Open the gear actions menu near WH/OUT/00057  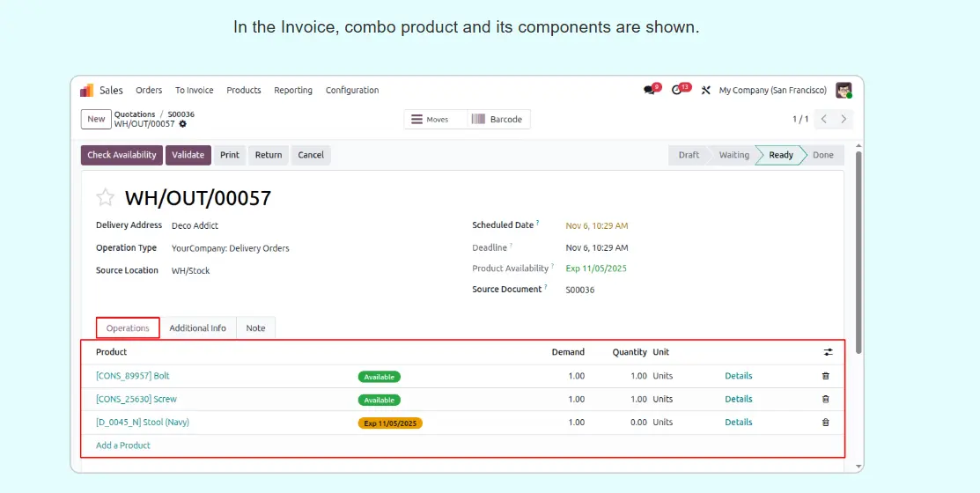183,124
